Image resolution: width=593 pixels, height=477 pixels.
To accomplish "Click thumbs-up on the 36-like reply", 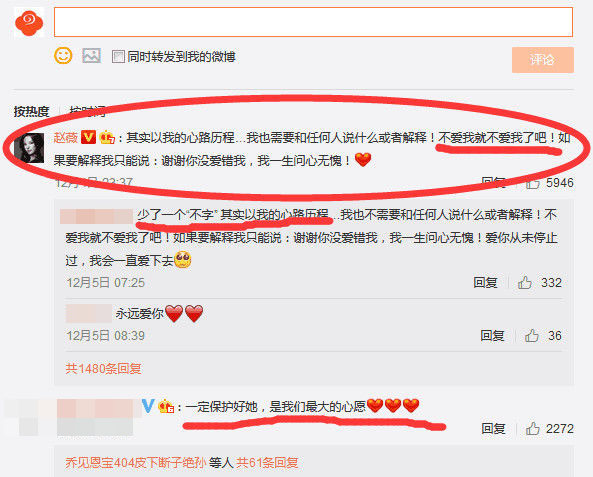I will coord(532,336).
